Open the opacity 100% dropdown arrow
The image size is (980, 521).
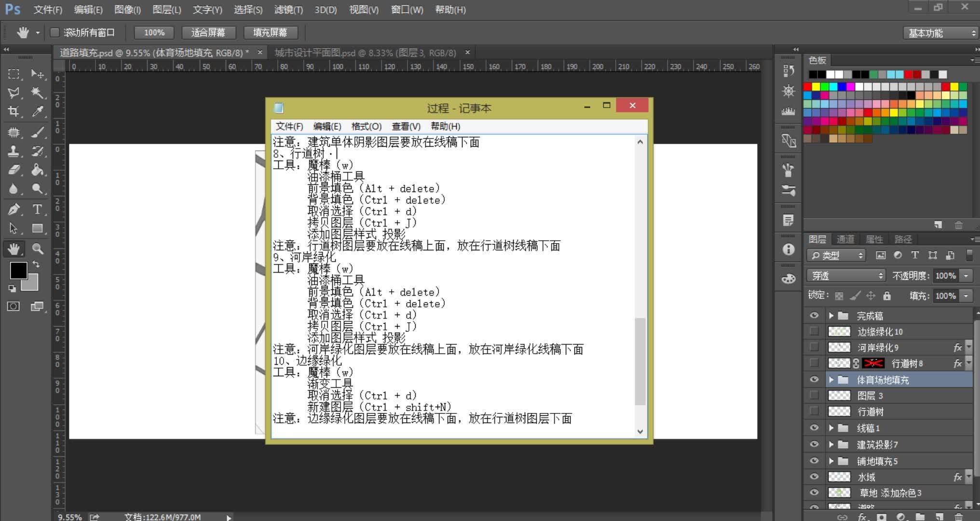(966, 275)
